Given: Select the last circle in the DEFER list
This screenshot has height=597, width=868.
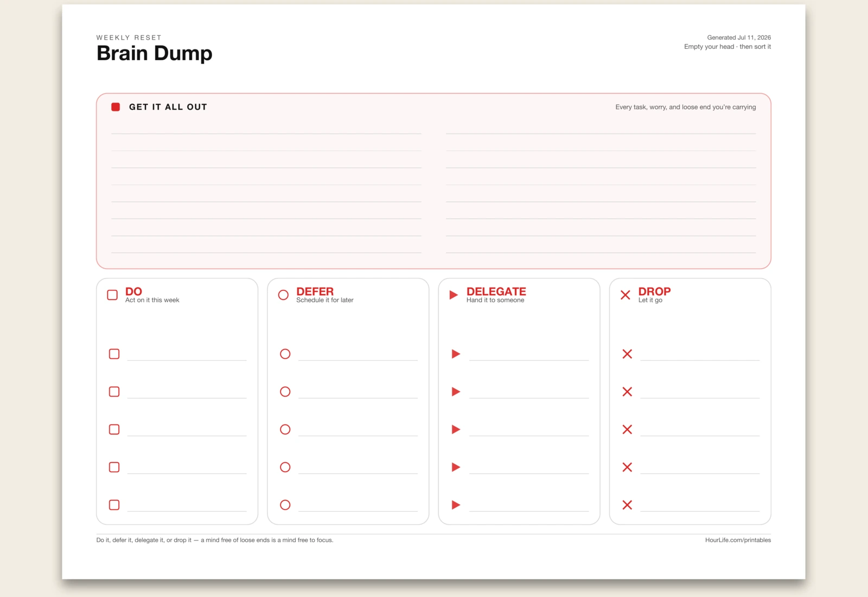Looking at the screenshot, I should 285,505.
